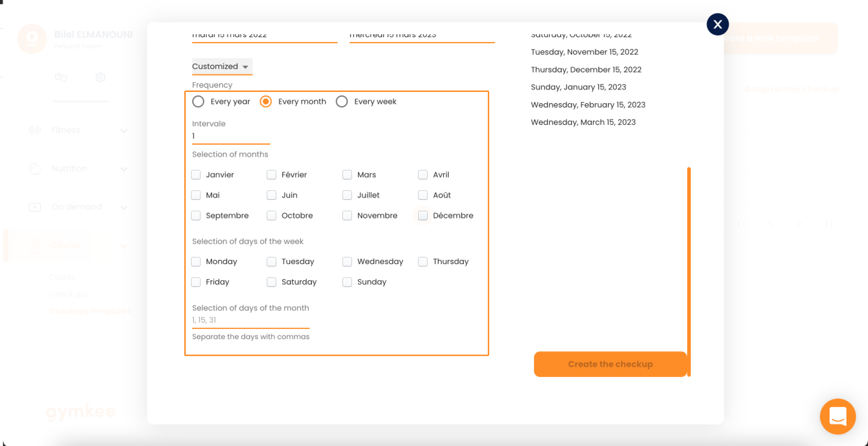Image resolution: width=868 pixels, height=446 pixels.
Task: Expand the Nutrition sidebar section chevron
Action: (124, 169)
